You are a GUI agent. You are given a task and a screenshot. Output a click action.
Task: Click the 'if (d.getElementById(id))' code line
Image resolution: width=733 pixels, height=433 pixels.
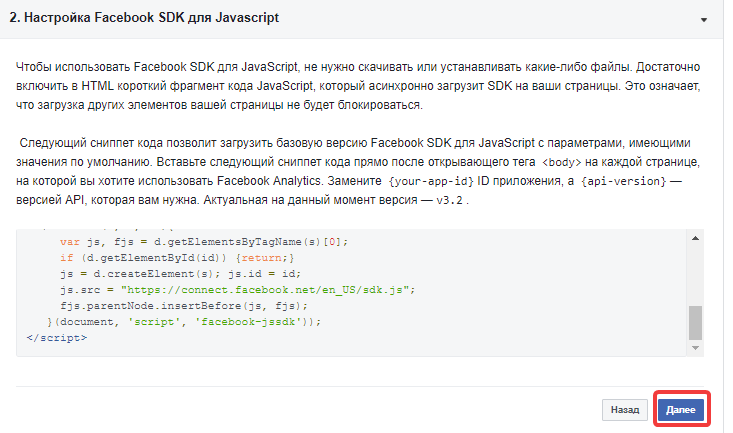[177, 258]
